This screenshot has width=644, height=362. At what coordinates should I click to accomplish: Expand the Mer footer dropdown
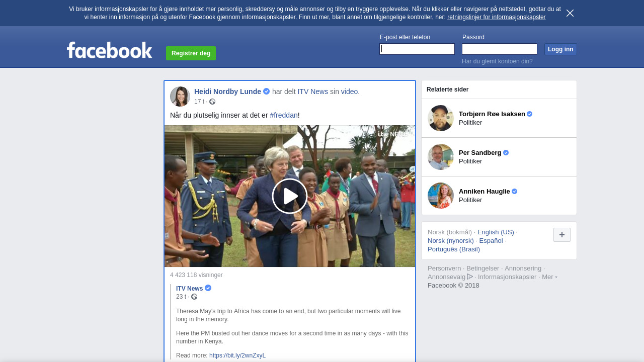coord(549,277)
